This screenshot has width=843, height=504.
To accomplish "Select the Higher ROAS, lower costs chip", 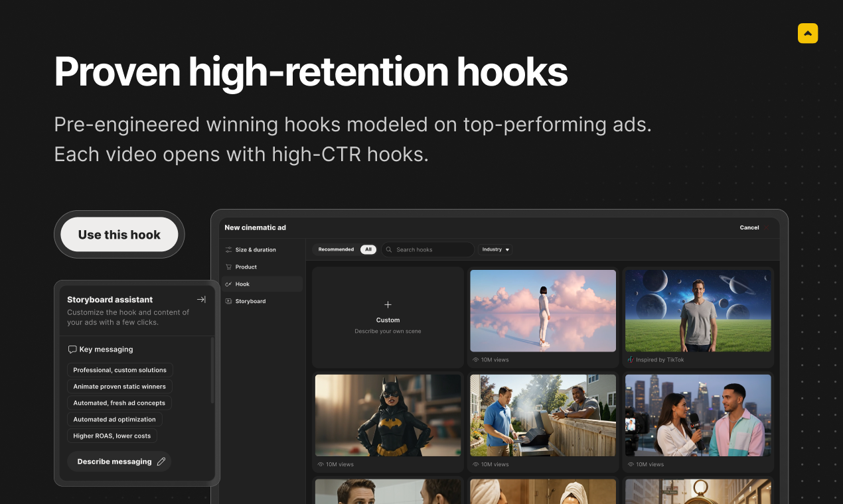I will (x=112, y=436).
